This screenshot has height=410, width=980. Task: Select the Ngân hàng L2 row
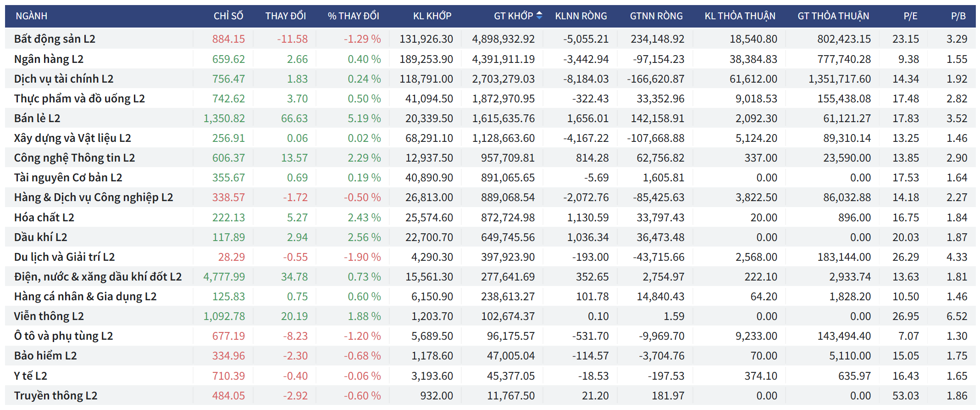(49, 59)
